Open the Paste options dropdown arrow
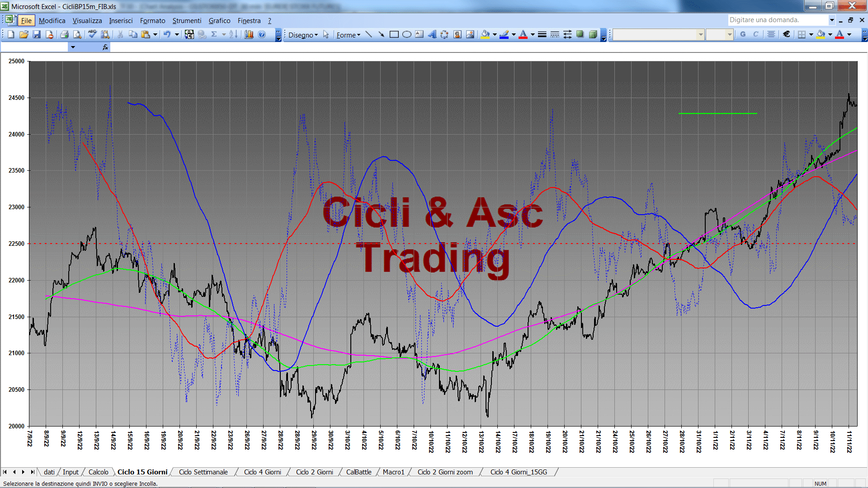The image size is (868, 488). point(155,34)
